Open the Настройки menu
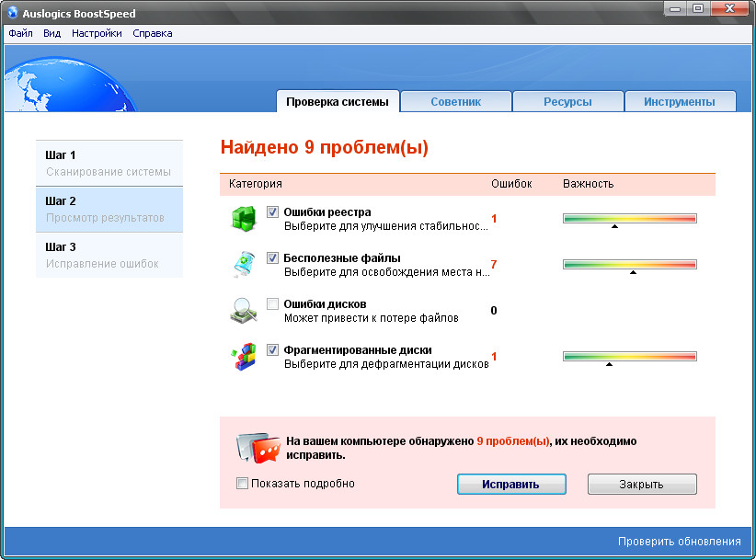This screenshot has width=756, height=560. pos(97,33)
